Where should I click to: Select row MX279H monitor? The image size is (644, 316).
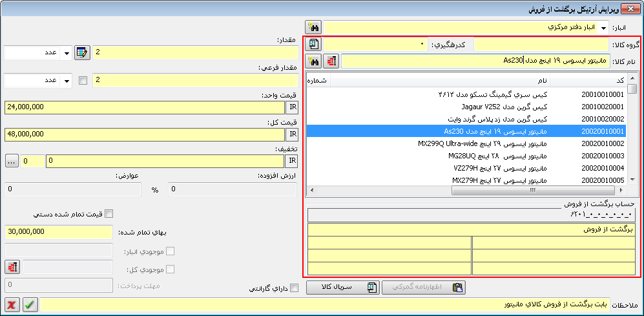pyautogui.click(x=466, y=180)
